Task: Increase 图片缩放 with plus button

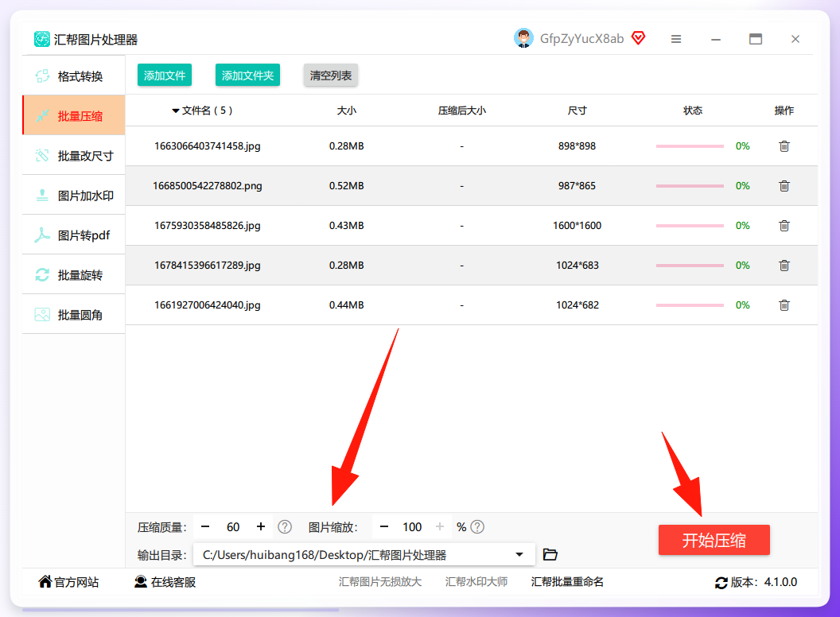Action: (440, 527)
